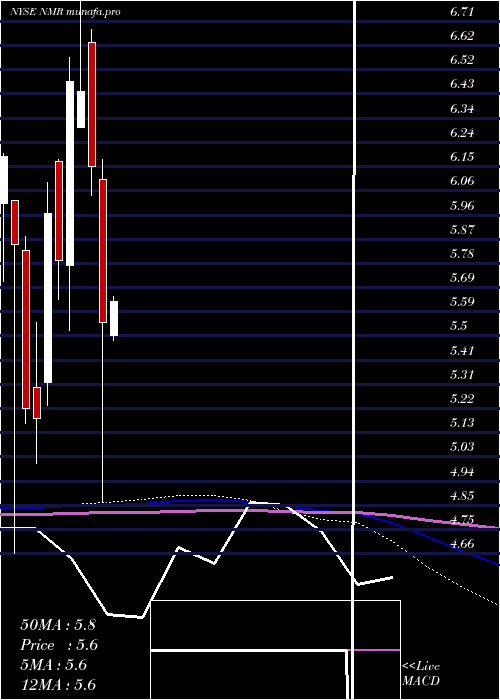
Task: Click the 6.62 price axis label
Action: click(x=462, y=36)
